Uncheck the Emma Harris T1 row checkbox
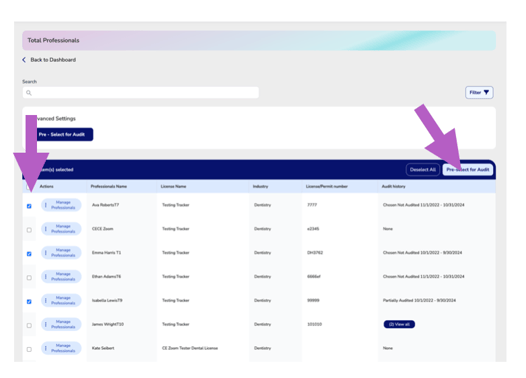526x378 pixels. pos(29,254)
